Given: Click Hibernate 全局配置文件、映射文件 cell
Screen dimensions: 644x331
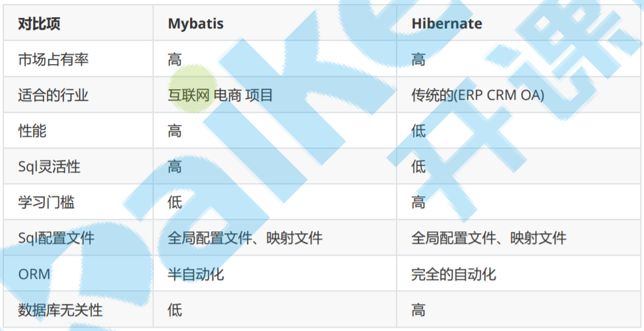Looking at the screenshot, I should (x=488, y=238).
